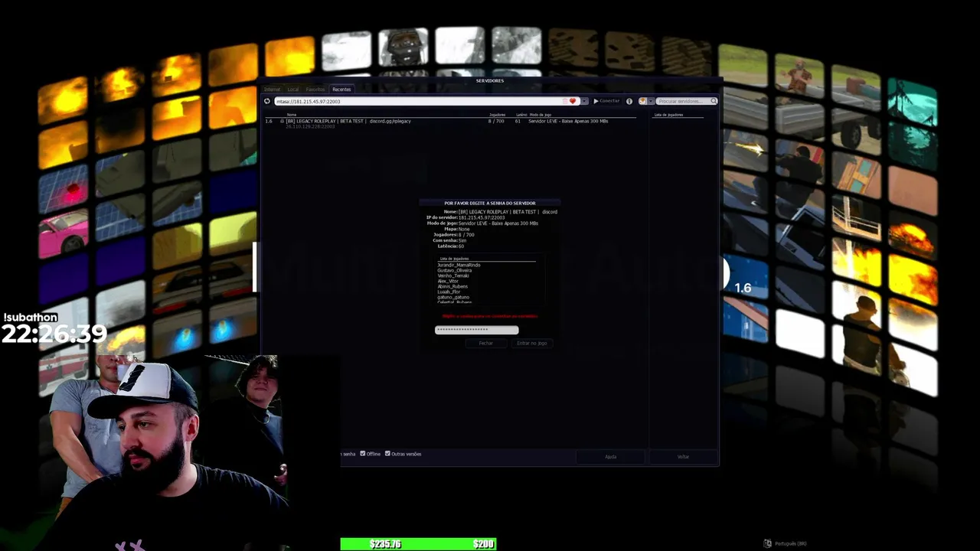
Task: Toggle the Offline checkbox
Action: coord(363,454)
